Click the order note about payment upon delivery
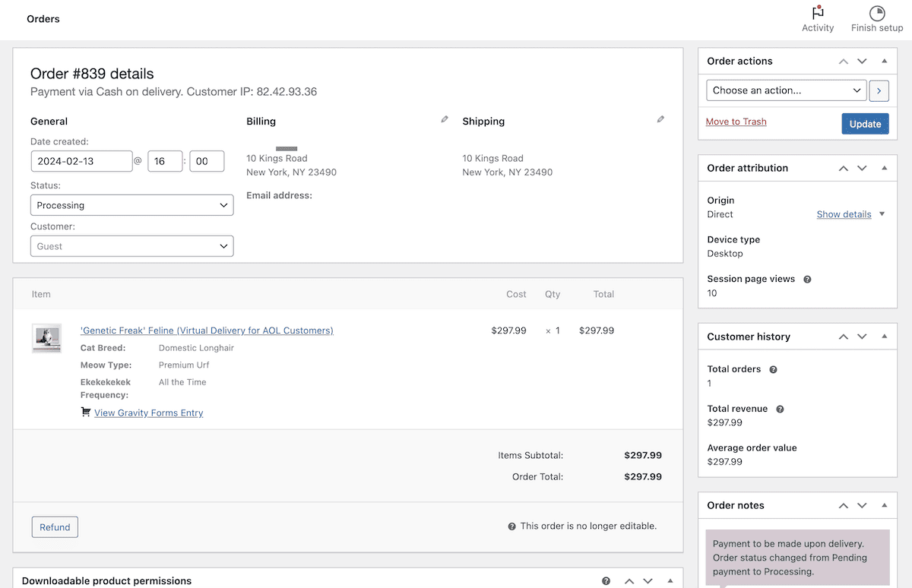This screenshot has height=588, width=912. point(797,558)
